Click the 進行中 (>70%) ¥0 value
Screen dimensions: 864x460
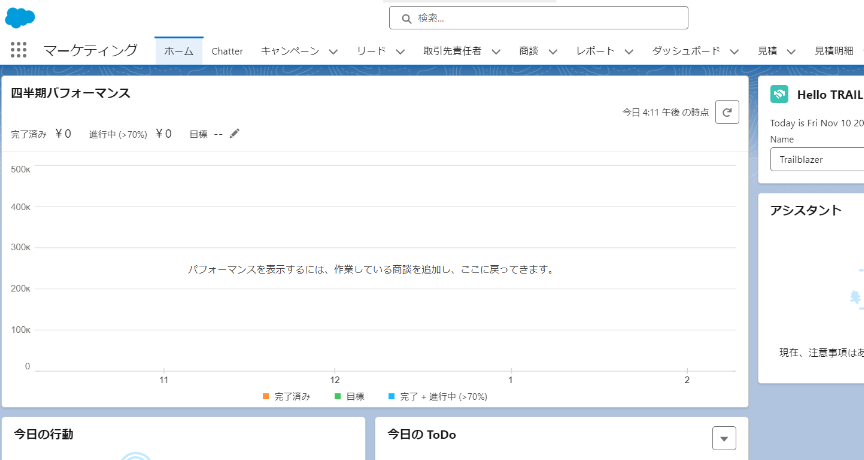coord(164,134)
